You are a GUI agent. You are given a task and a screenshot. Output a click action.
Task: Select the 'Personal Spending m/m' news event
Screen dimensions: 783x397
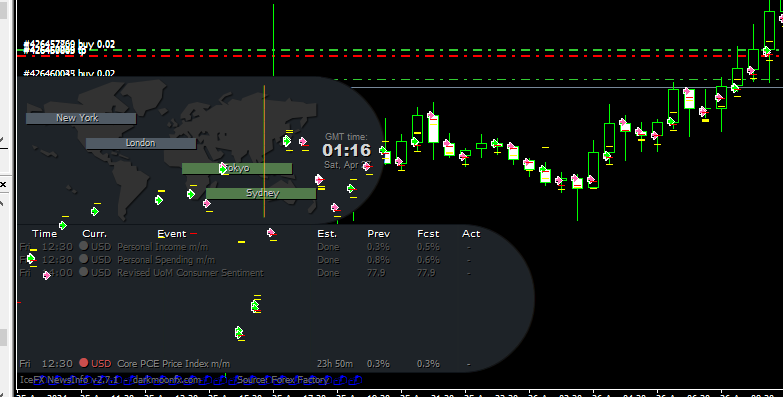166,260
